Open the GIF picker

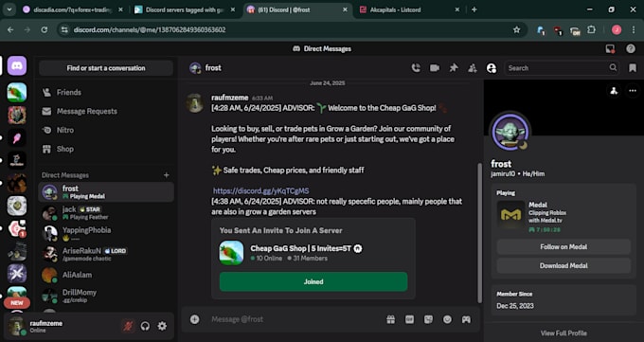tap(409, 319)
